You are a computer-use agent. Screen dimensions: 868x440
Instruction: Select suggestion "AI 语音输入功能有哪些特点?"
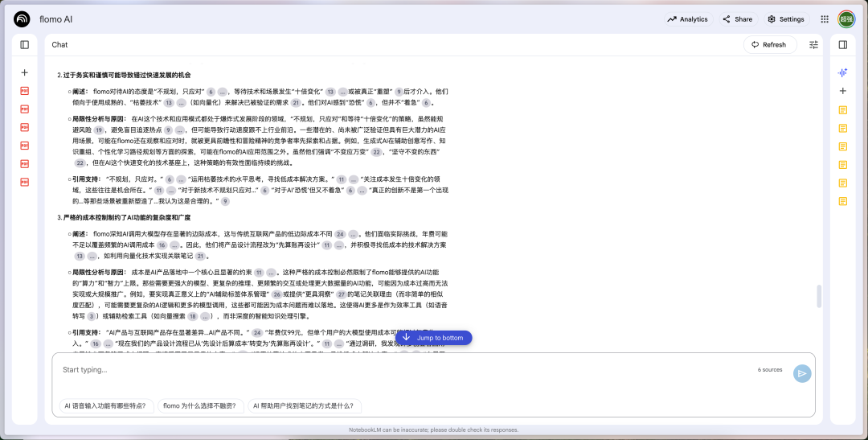(x=105, y=405)
